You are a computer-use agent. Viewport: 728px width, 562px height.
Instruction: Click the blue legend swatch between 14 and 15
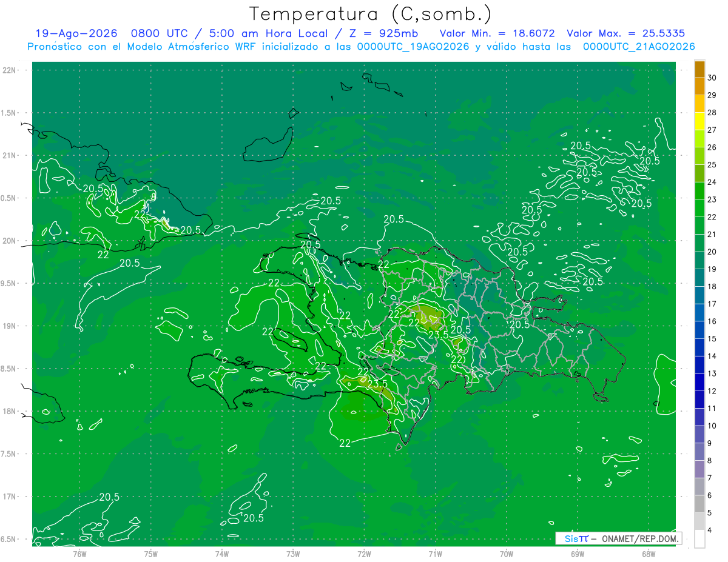(699, 347)
